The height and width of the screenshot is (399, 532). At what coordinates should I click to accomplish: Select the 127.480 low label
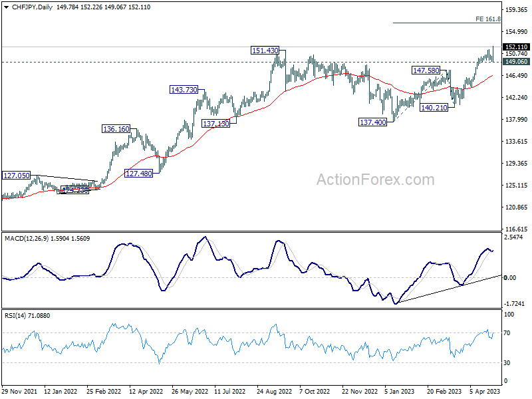coord(139,174)
